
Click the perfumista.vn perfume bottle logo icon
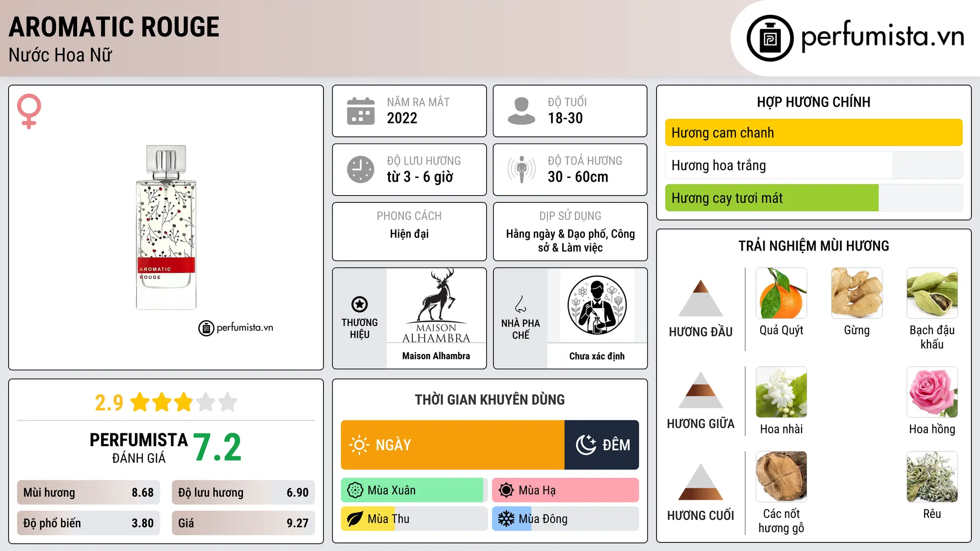coord(770,38)
